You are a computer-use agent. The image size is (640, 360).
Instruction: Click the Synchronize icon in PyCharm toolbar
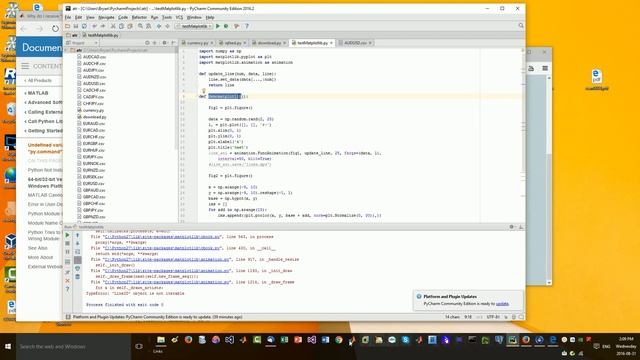(84, 26)
